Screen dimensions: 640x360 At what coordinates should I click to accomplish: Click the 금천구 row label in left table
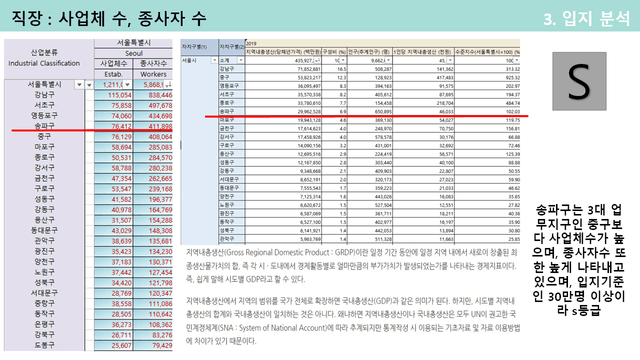[44, 178]
